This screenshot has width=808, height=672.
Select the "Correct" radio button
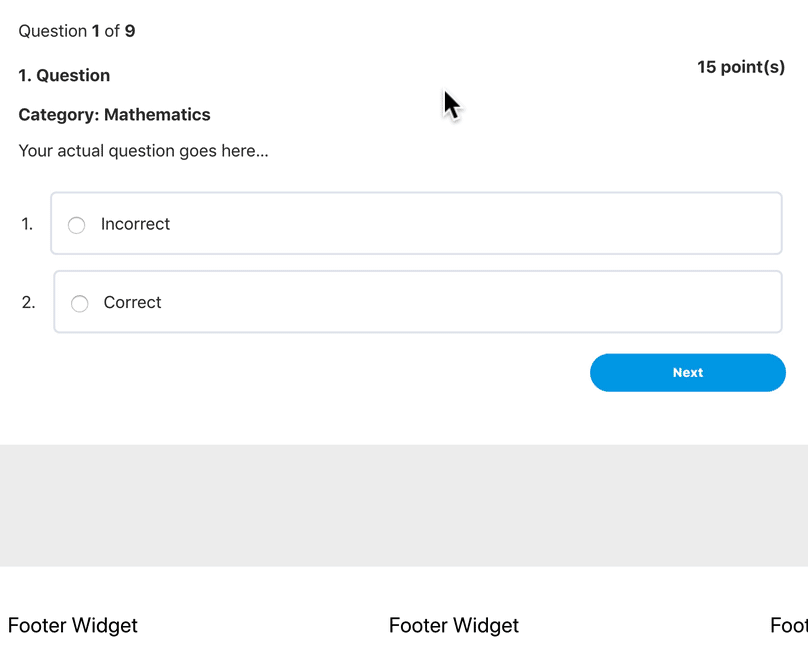tap(80, 303)
